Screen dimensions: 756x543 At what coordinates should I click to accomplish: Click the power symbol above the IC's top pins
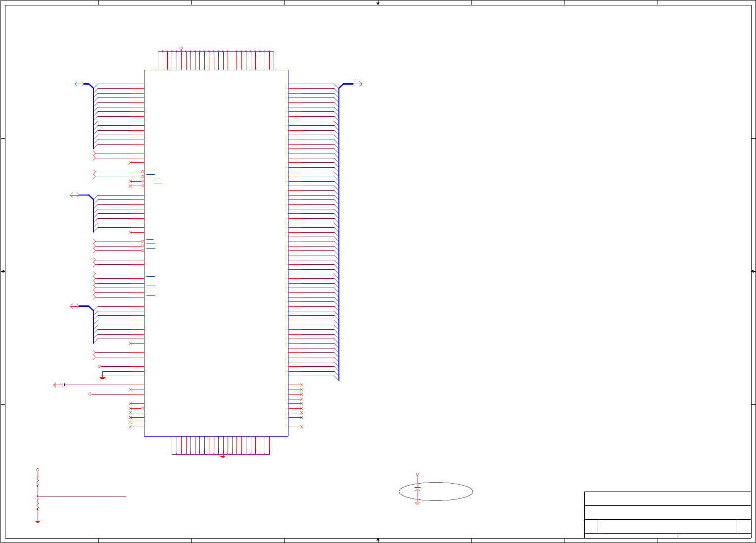181,49
